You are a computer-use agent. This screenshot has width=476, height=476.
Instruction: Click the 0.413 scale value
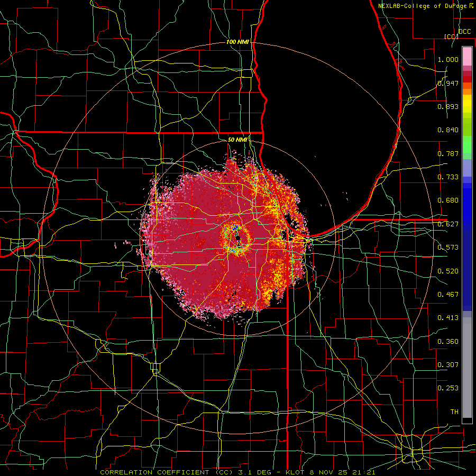[x=448, y=318]
